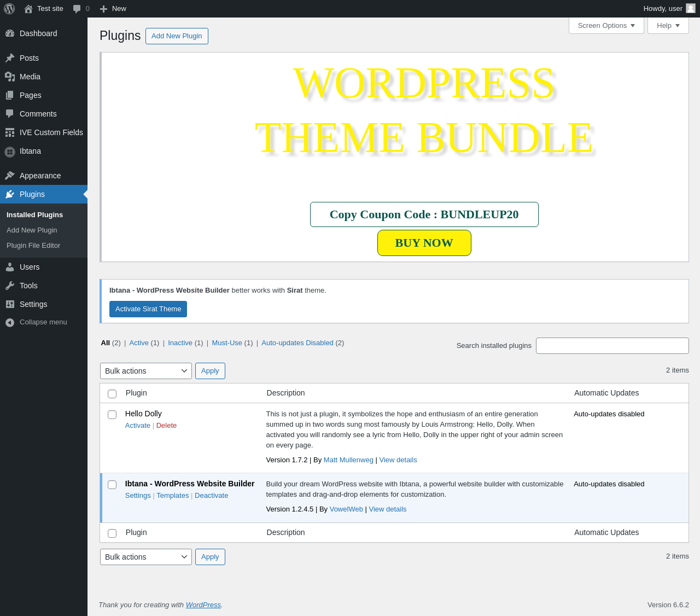
Task: Open Appearance in the admin menu
Action: [44, 176]
